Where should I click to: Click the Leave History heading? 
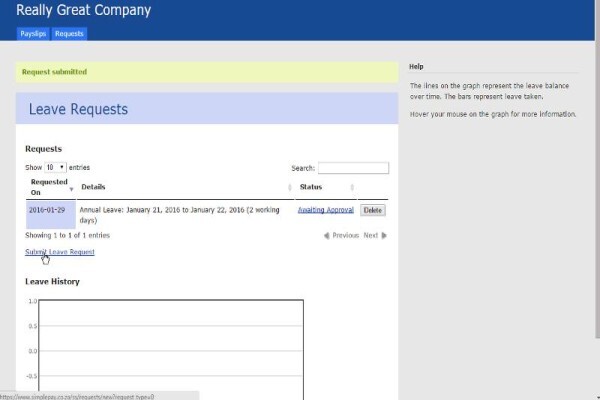pyautogui.click(x=52, y=281)
